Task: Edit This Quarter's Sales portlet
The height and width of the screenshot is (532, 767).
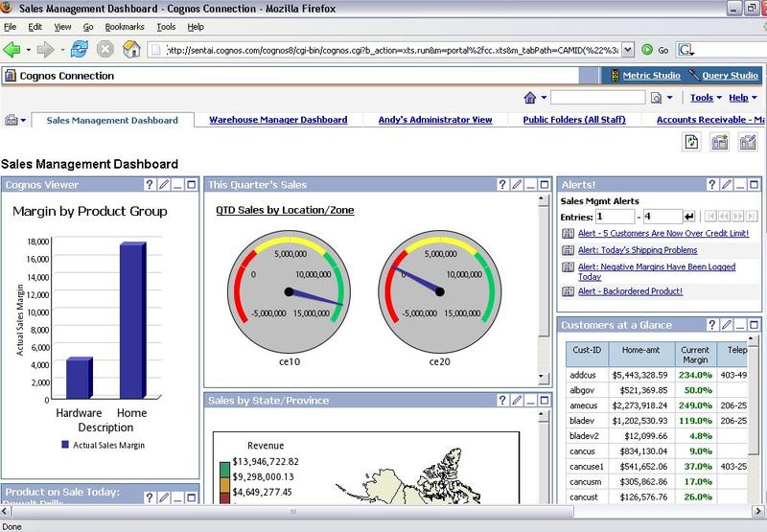Action: pos(517,184)
